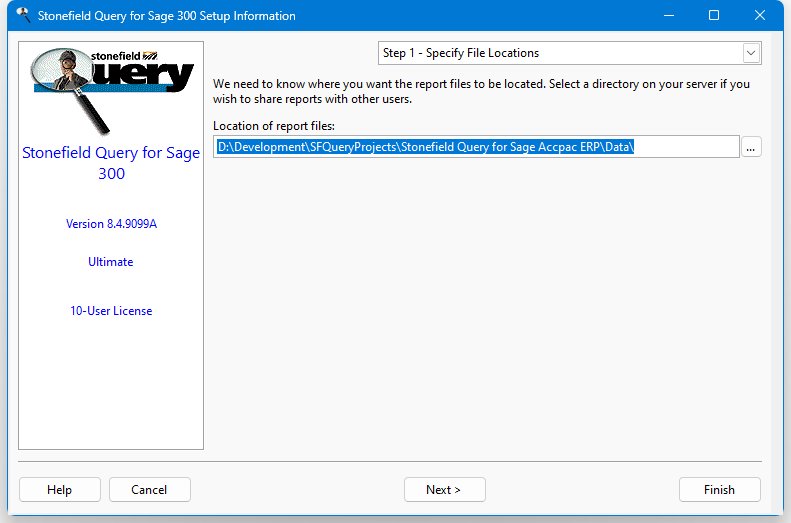Minimize the Setup Information window

tap(669, 15)
